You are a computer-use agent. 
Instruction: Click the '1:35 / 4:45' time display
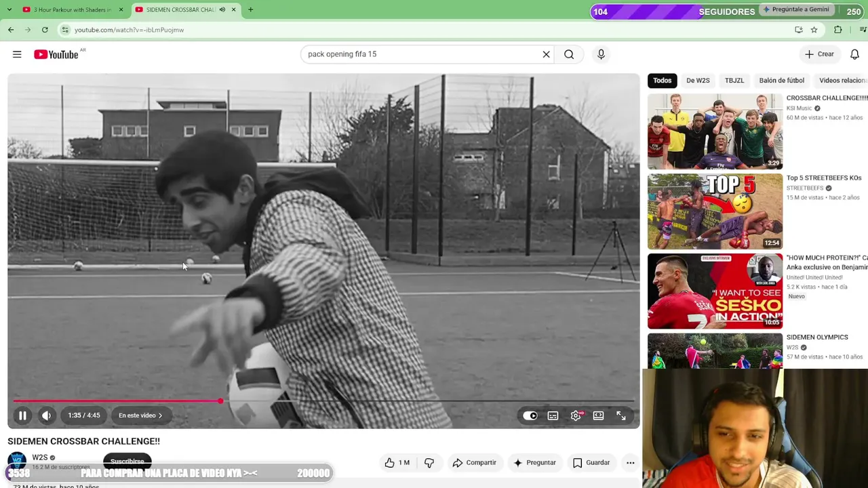click(84, 415)
